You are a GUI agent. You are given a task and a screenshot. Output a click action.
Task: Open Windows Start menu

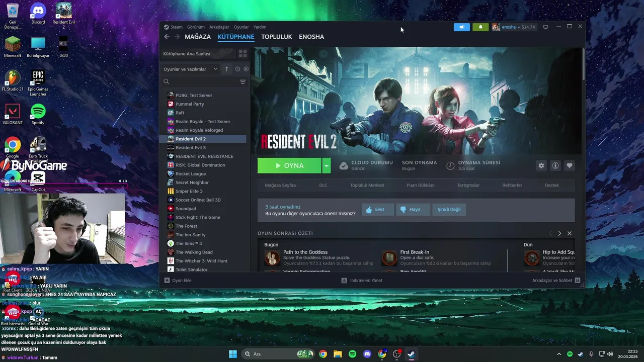pyautogui.click(x=233, y=354)
